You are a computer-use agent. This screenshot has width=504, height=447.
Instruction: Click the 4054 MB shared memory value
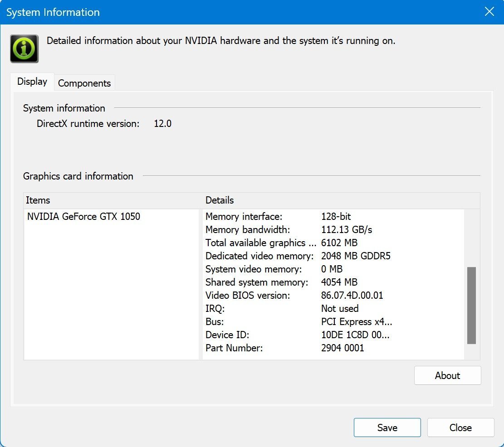(x=339, y=282)
